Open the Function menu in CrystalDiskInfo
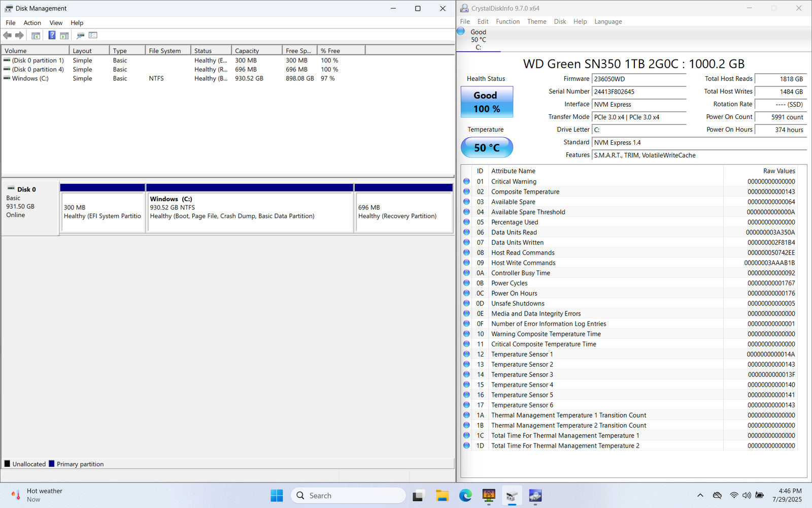Image resolution: width=812 pixels, height=508 pixels. point(507,21)
